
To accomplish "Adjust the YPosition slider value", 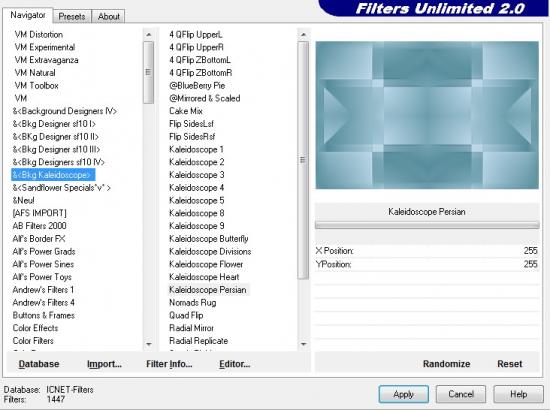I will click(x=427, y=264).
